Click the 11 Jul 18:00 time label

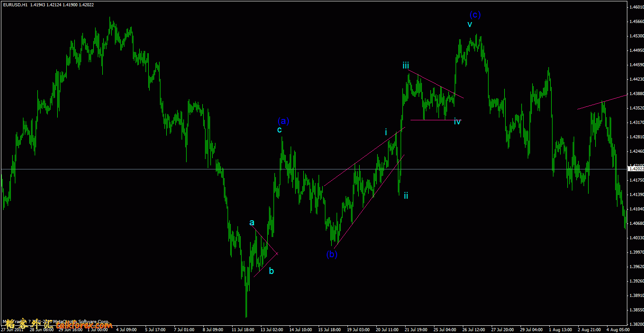tap(243, 329)
